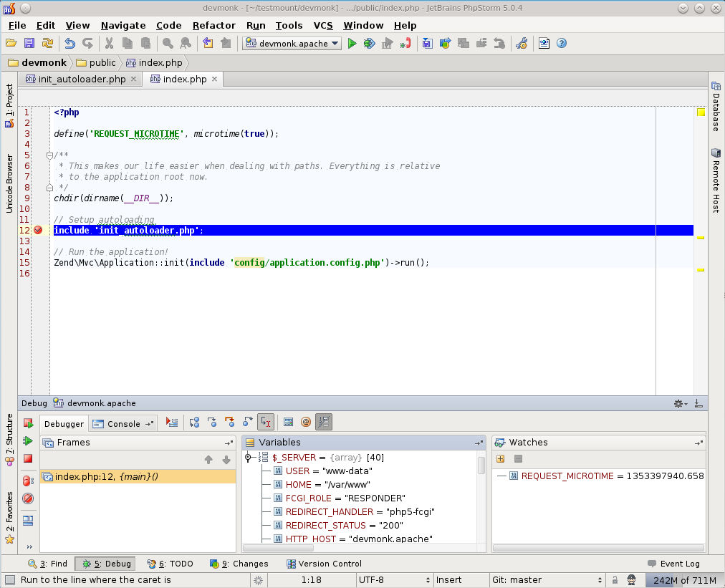Click the memory indicator 242M of 711M
Image resolution: width=725 pixels, height=588 pixels.
685,580
